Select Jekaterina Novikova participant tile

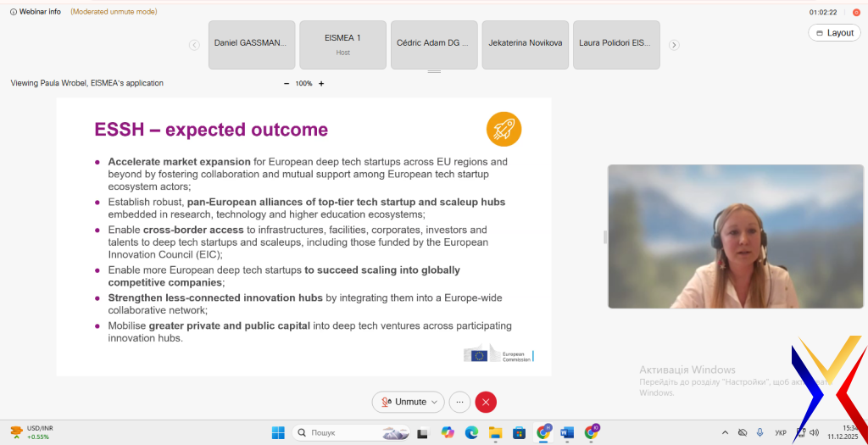[525, 44]
